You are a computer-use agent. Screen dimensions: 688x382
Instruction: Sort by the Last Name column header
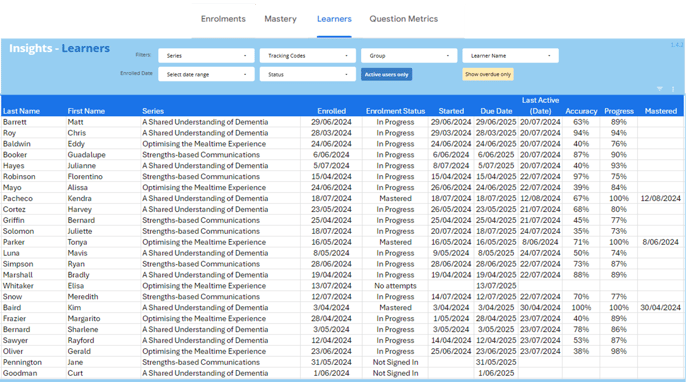(21, 111)
